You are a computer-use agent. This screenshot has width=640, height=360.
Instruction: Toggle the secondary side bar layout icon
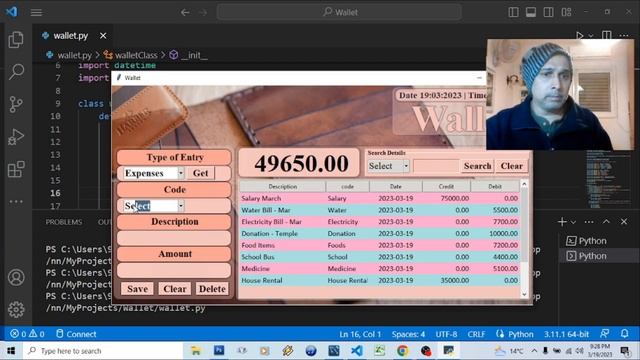click(x=548, y=12)
